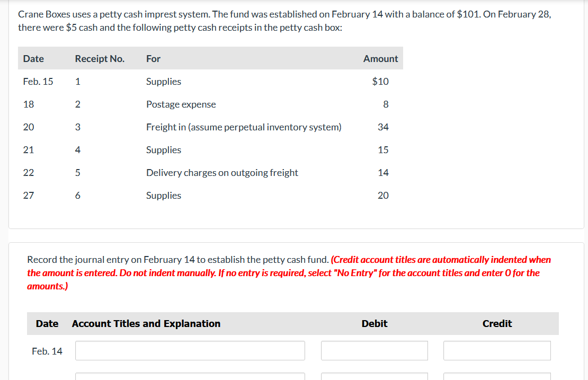Click the Account Titles and Explanation header
Viewport: 588px width, 380px height.
coord(146,323)
